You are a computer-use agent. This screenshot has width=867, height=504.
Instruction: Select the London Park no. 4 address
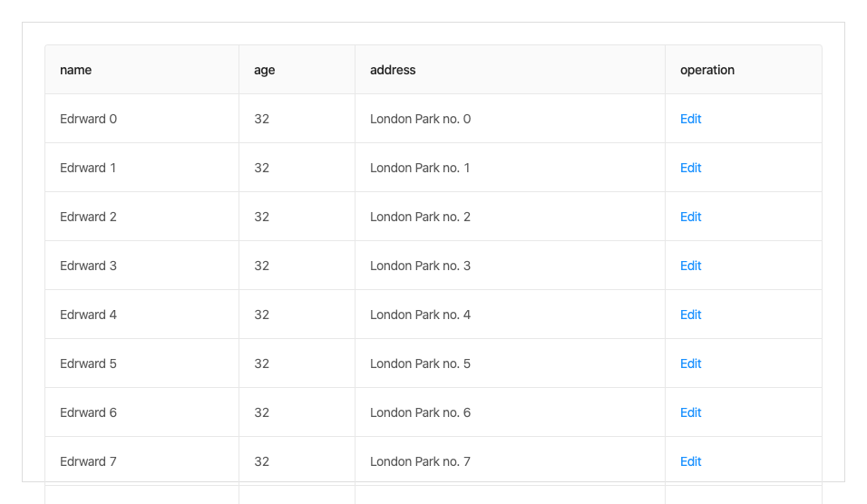[420, 315]
